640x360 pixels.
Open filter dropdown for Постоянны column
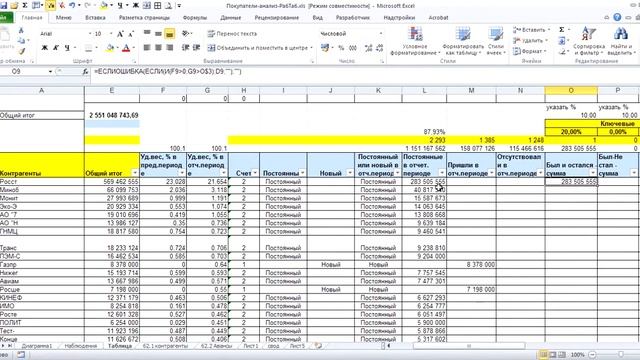(302, 173)
